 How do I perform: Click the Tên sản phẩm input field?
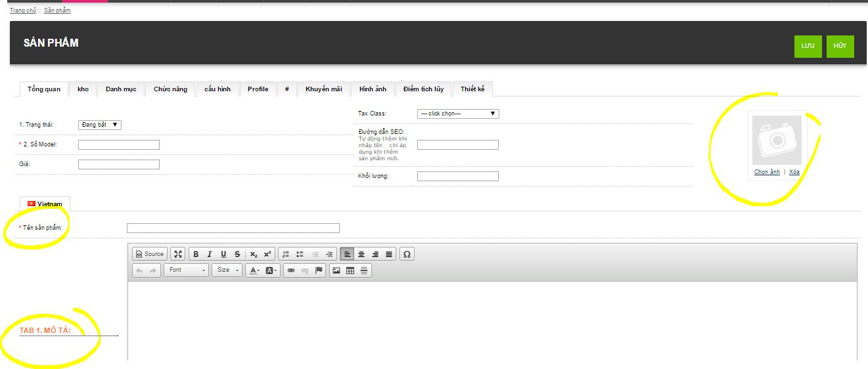pos(233,228)
